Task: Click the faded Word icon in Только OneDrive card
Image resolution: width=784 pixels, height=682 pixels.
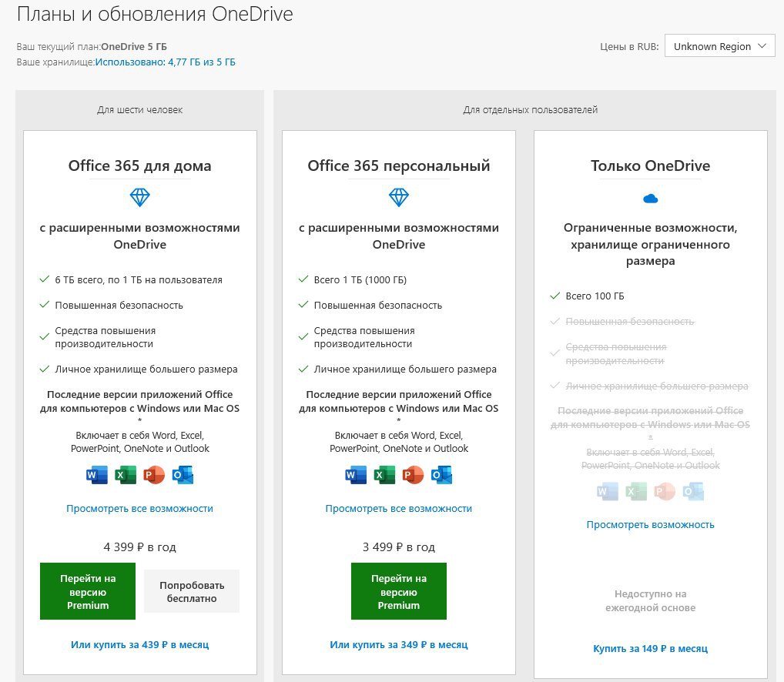Action: tap(608, 492)
